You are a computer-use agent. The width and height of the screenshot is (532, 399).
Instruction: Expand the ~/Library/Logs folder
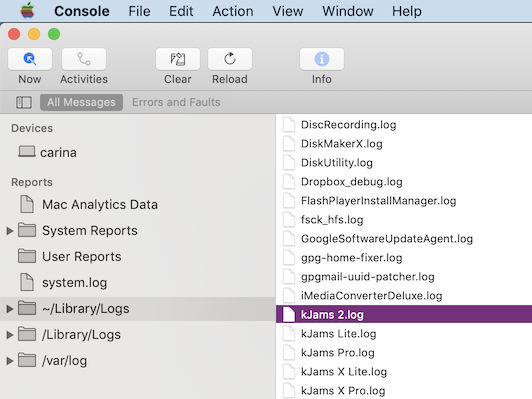[10, 309]
